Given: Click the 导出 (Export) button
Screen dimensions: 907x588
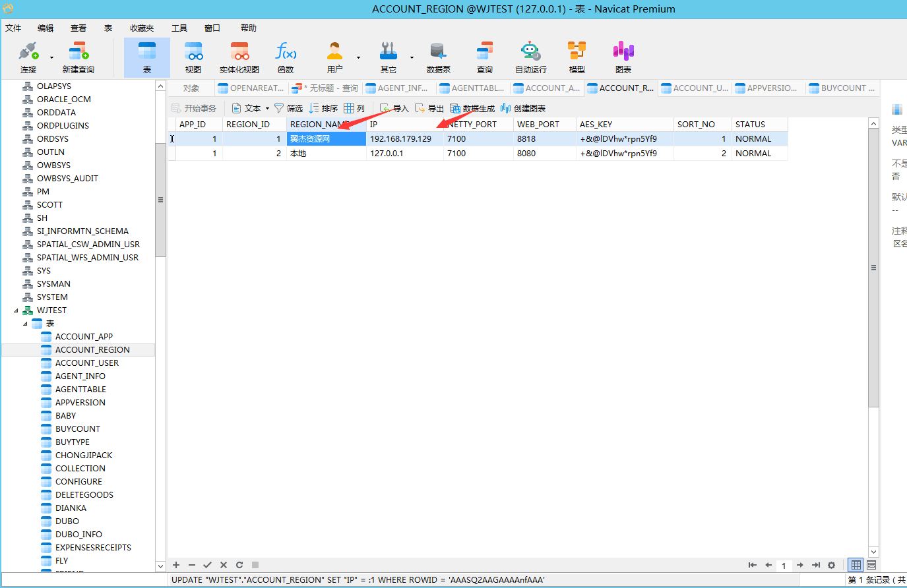Looking at the screenshot, I should [x=429, y=108].
